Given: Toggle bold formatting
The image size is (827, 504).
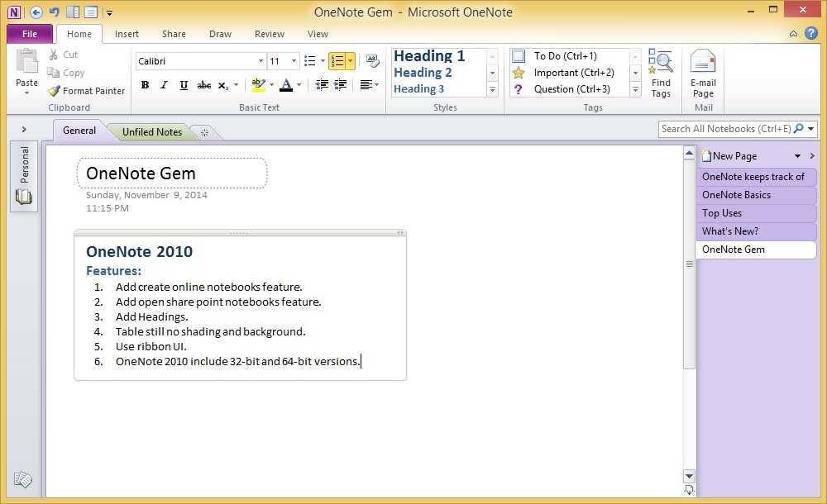Looking at the screenshot, I should coord(145,85).
